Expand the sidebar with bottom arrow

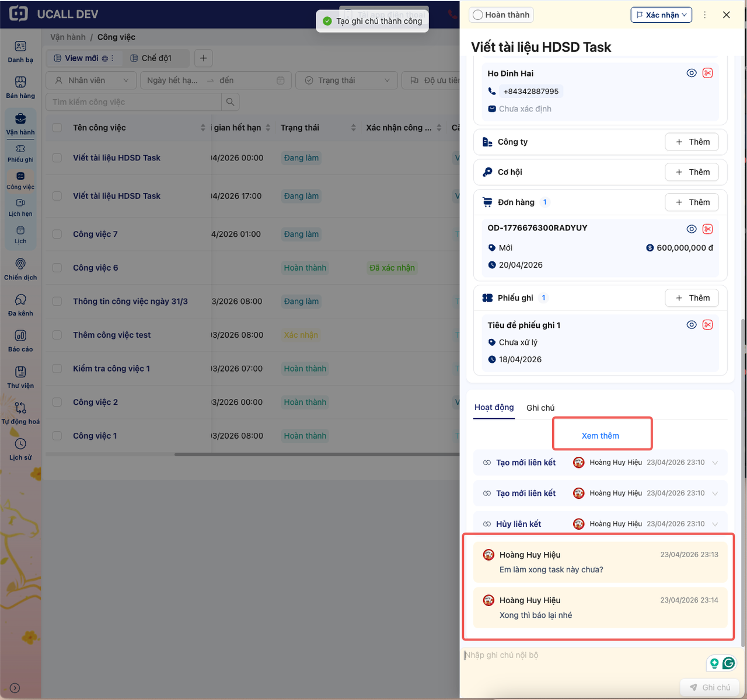pyautogui.click(x=15, y=688)
